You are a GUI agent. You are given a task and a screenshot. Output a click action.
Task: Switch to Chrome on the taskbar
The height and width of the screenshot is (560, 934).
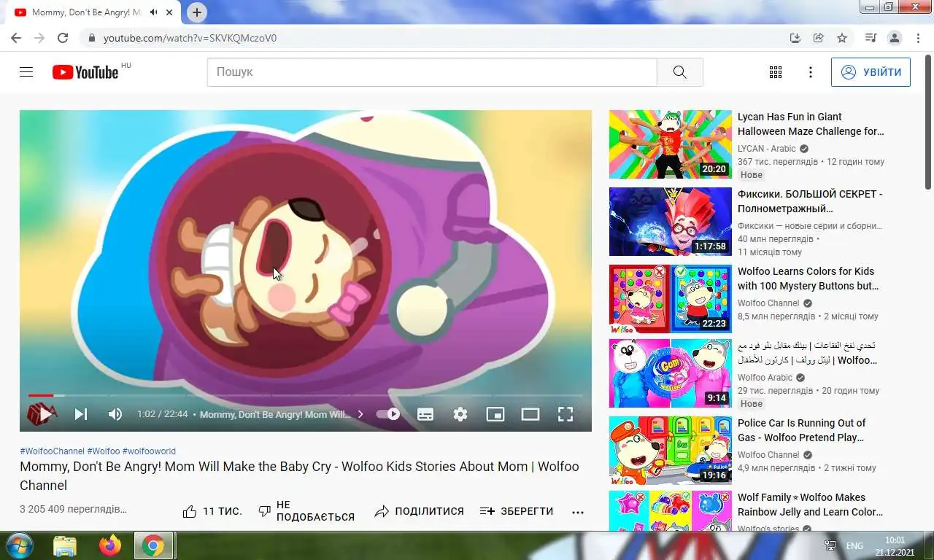[x=154, y=545]
